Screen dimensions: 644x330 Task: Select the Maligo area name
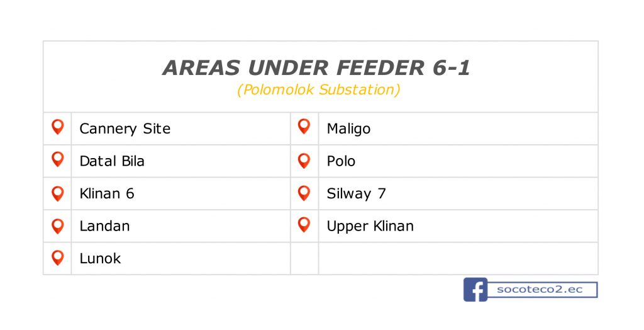coord(348,129)
